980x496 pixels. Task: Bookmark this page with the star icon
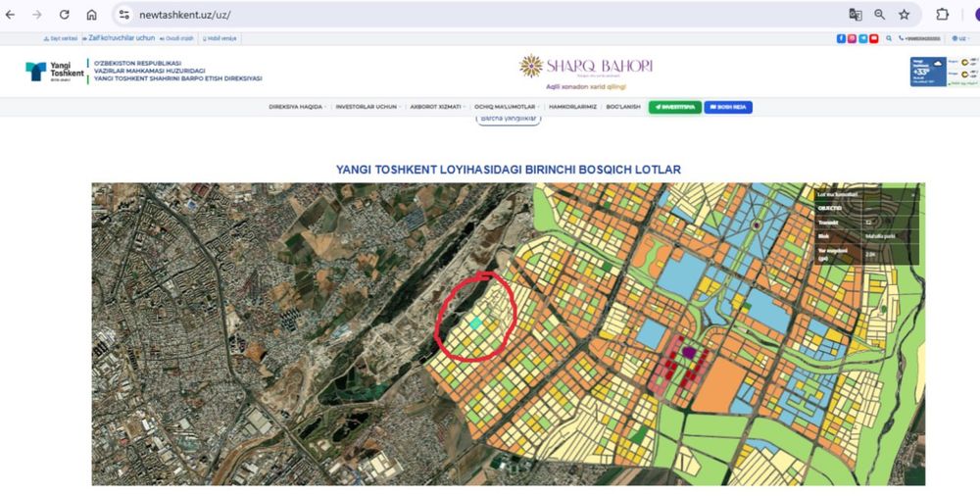[904, 15]
